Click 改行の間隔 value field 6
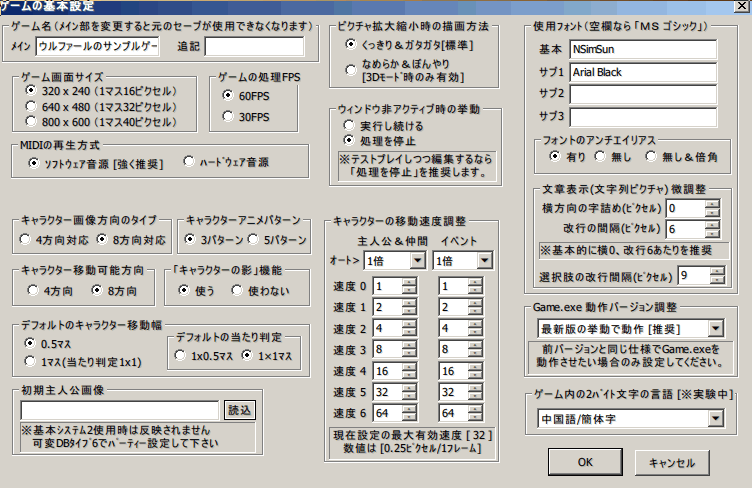This screenshot has width=752, height=488. coord(686,229)
